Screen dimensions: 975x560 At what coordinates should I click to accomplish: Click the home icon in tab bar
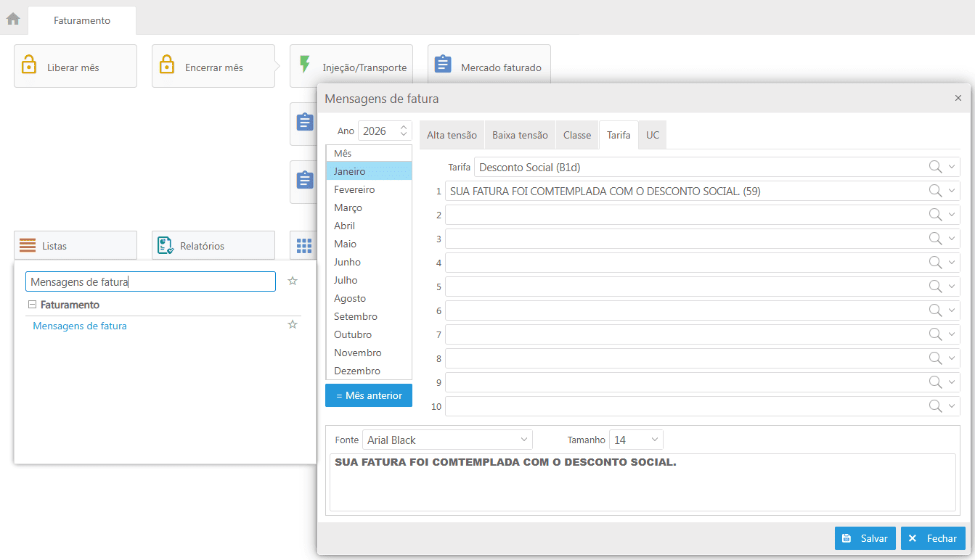click(x=13, y=19)
